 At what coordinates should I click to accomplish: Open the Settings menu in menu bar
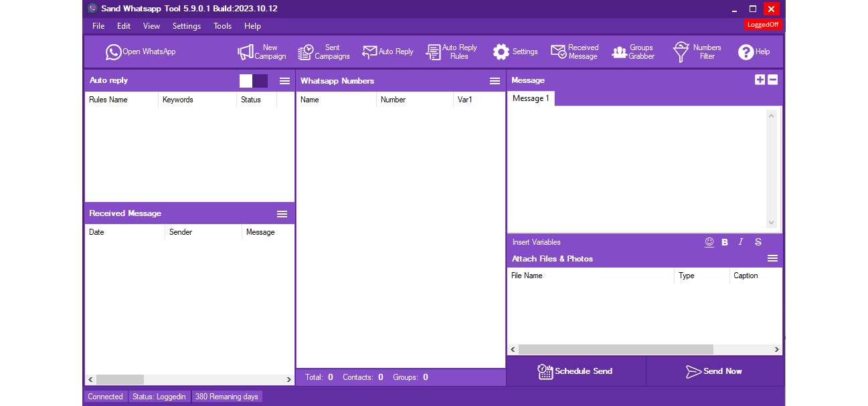pyautogui.click(x=187, y=26)
